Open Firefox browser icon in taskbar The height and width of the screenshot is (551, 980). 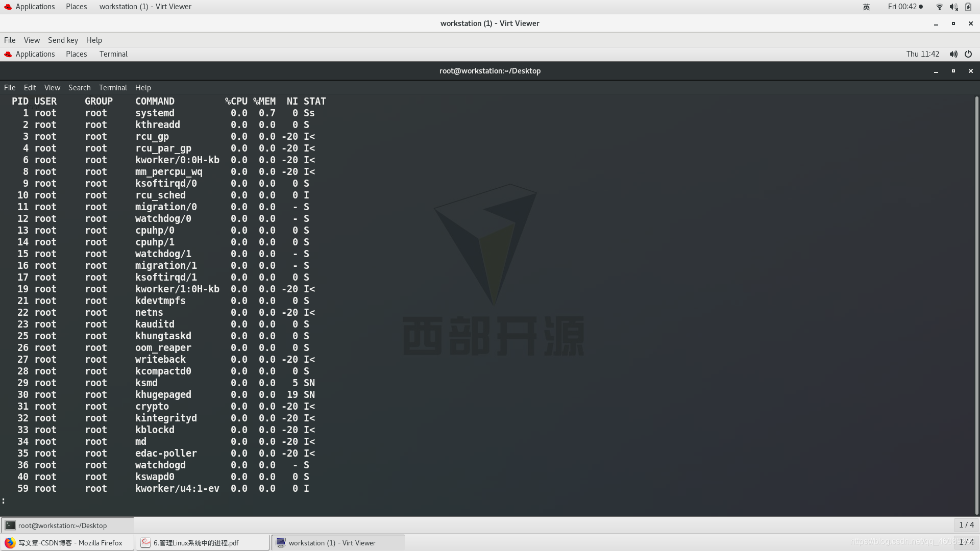click(10, 542)
